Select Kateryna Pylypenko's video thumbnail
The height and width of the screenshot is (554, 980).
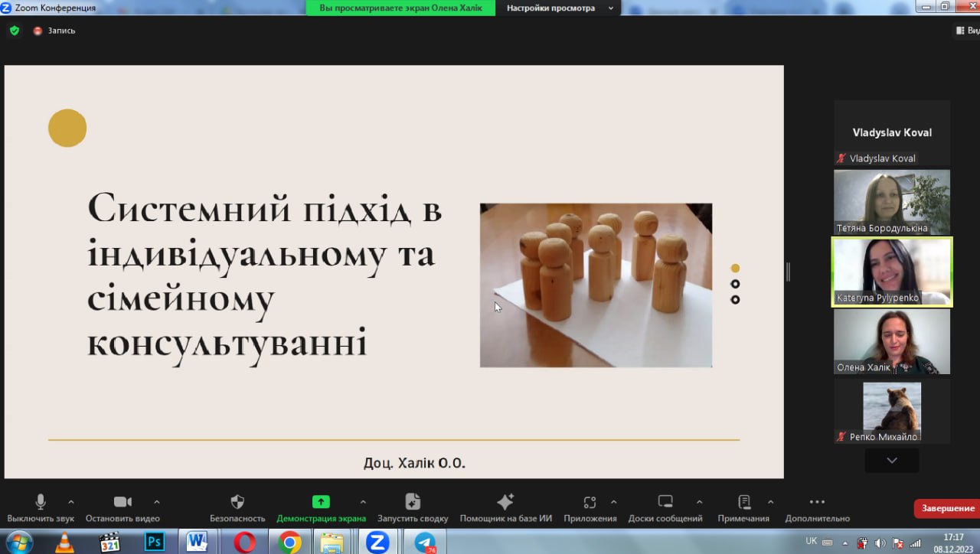(x=891, y=272)
